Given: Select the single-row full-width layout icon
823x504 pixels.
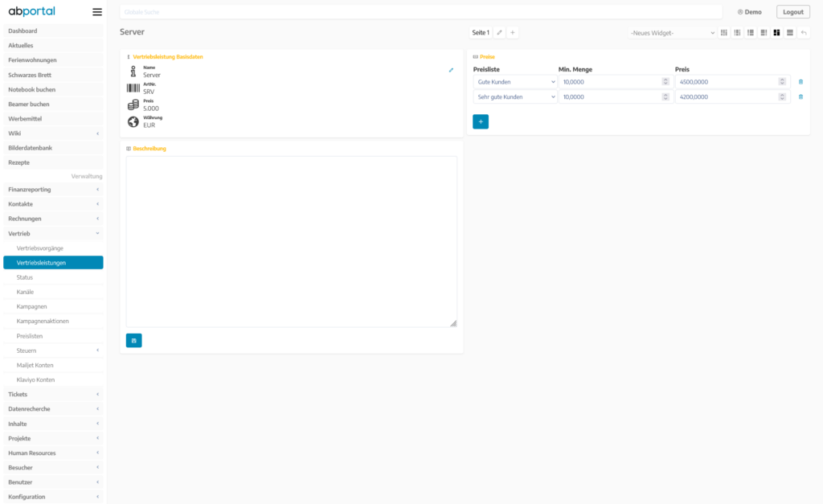Looking at the screenshot, I should click(x=790, y=33).
